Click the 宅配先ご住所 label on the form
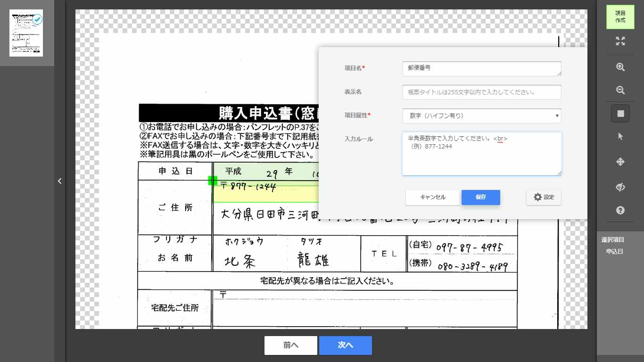This screenshot has width=644, height=362. 175,308
